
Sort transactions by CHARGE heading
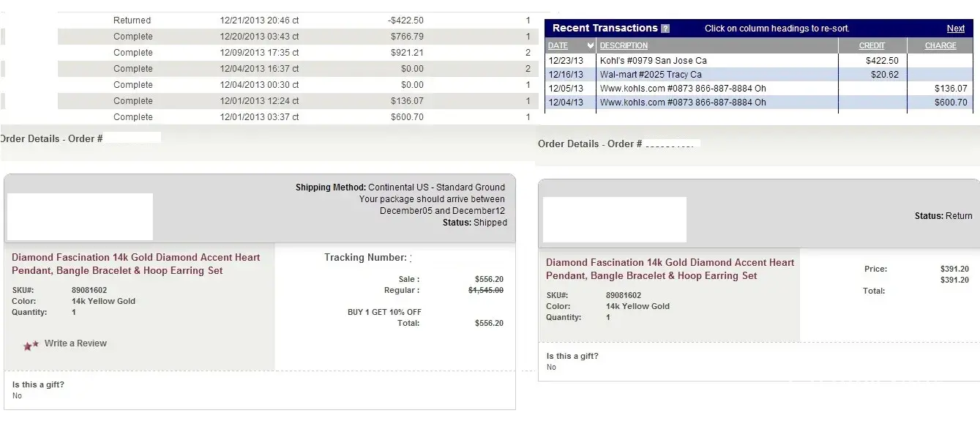[940, 45]
